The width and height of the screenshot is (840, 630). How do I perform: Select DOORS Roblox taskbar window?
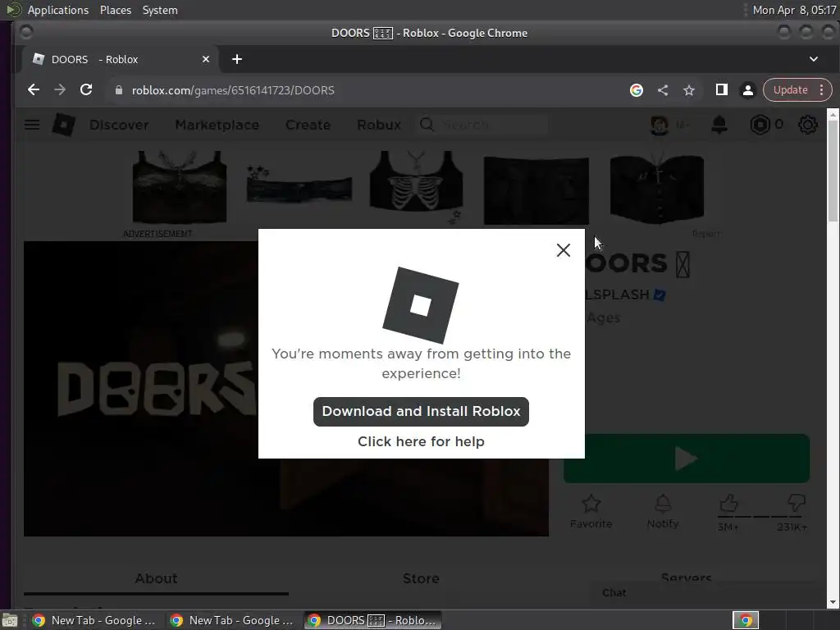373,620
